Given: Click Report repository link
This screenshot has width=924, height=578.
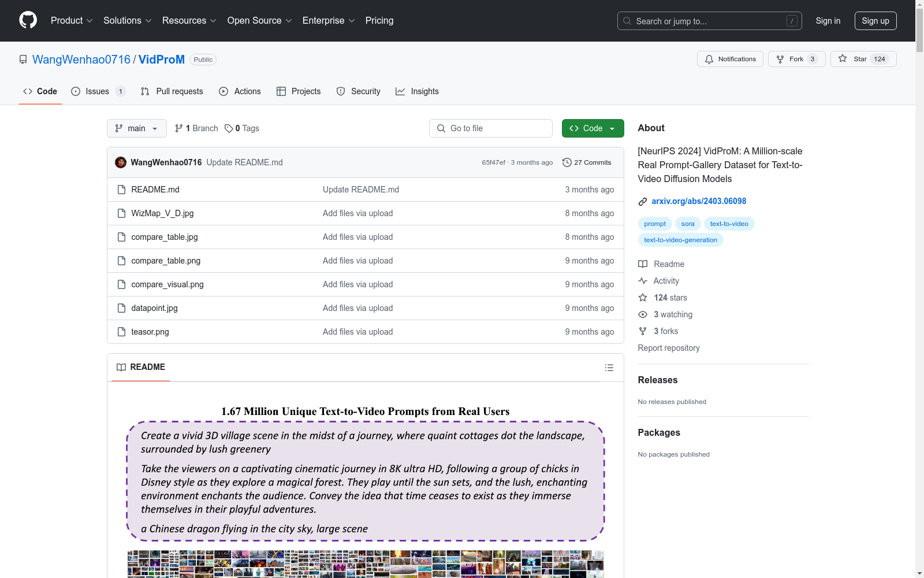Looking at the screenshot, I should [669, 348].
